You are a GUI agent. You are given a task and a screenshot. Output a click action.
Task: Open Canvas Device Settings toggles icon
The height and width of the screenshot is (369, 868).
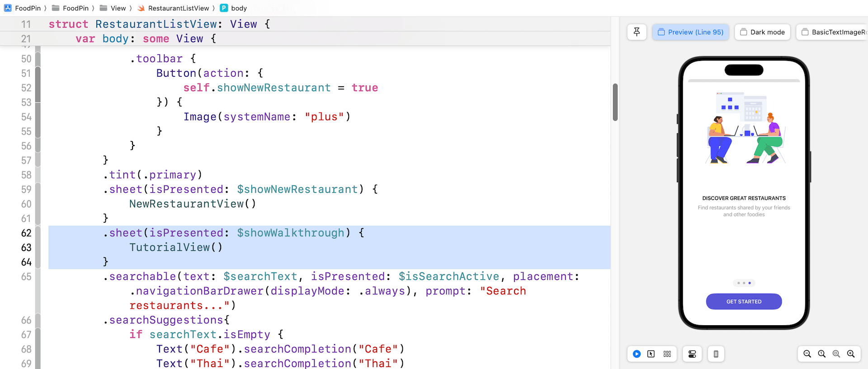692,354
